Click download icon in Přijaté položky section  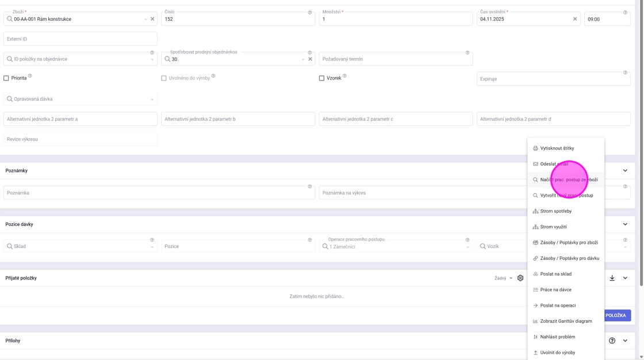pyautogui.click(x=612, y=278)
